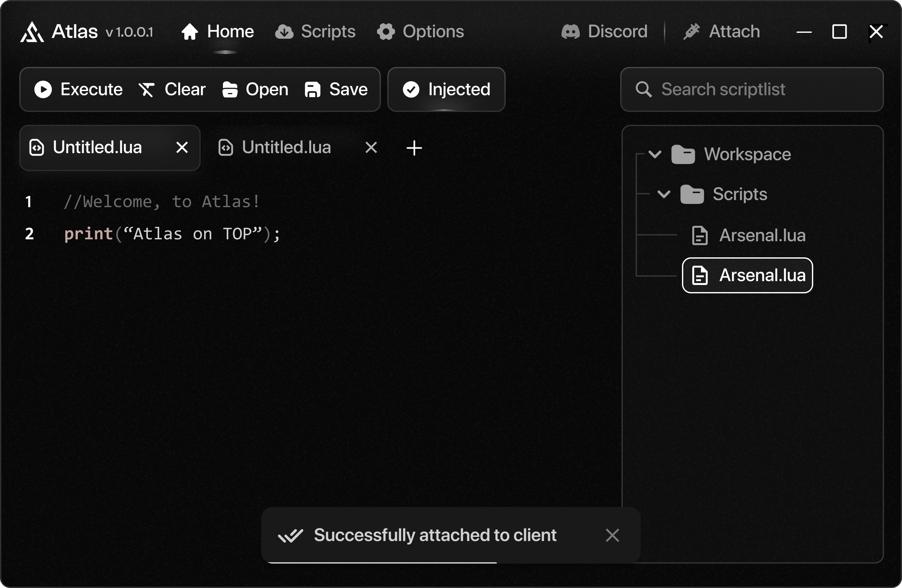Click the Attach syringe icon
Screen dimensions: 902x588
click(x=692, y=32)
